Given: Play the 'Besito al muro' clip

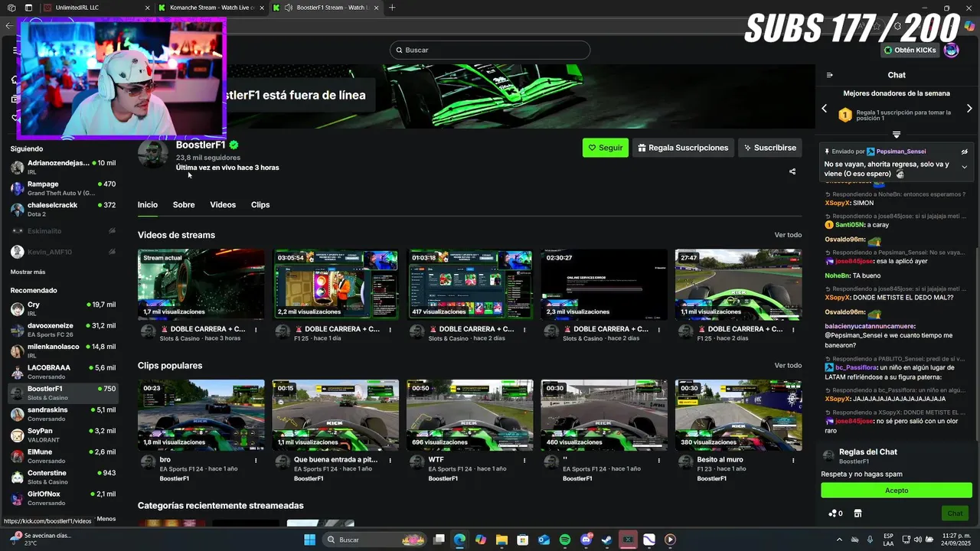Looking at the screenshot, I should click(x=739, y=415).
